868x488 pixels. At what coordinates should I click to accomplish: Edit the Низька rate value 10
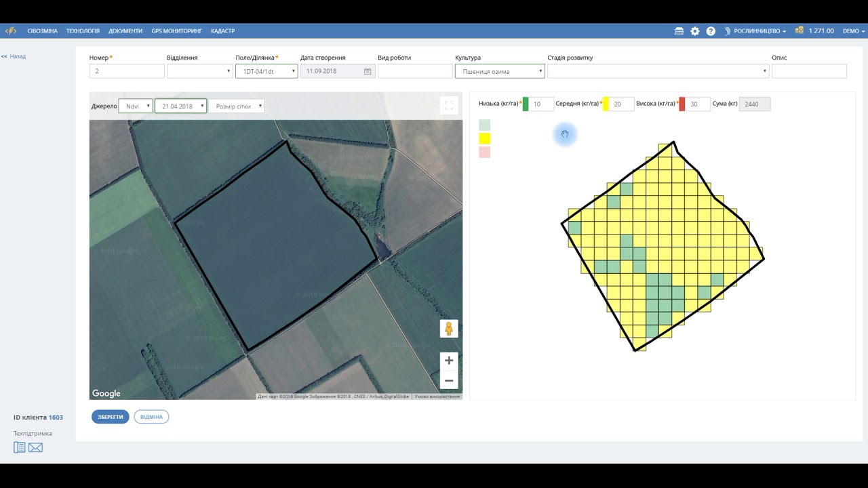pyautogui.click(x=541, y=104)
